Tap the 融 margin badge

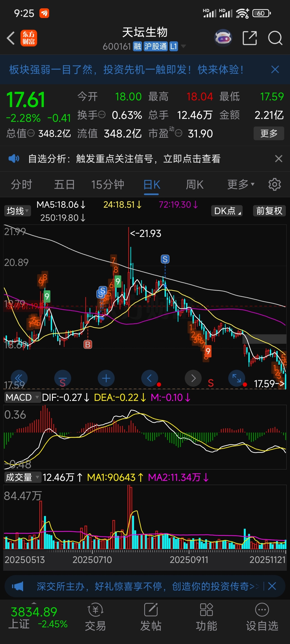(x=137, y=46)
